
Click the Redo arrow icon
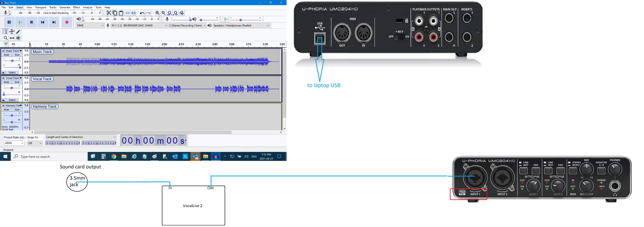[148, 13]
